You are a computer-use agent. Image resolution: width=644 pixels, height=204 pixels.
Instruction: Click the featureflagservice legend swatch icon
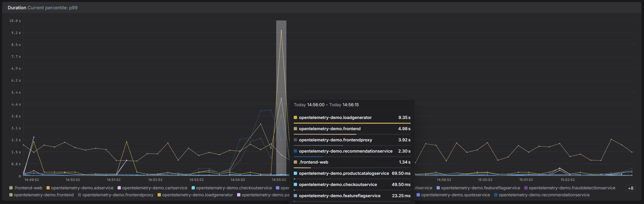(438, 188)
